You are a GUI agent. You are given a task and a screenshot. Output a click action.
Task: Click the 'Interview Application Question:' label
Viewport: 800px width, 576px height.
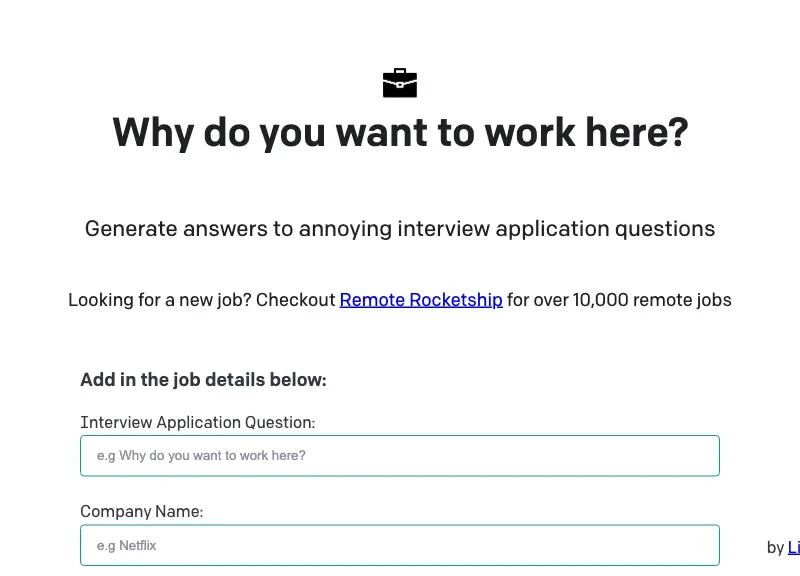pyautogui.click(x=197, y=422)
